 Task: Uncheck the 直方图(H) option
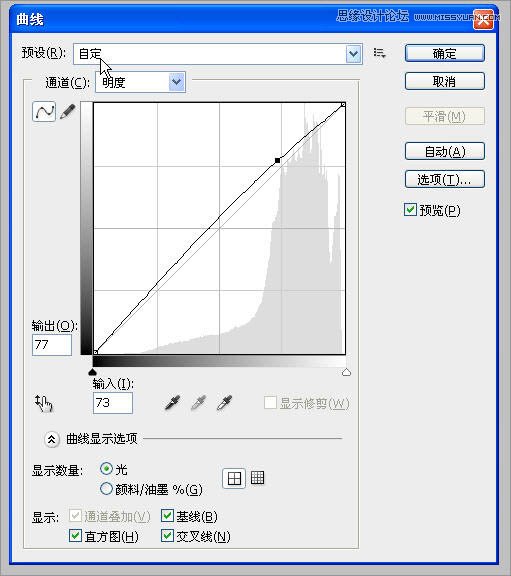point(75,536)
